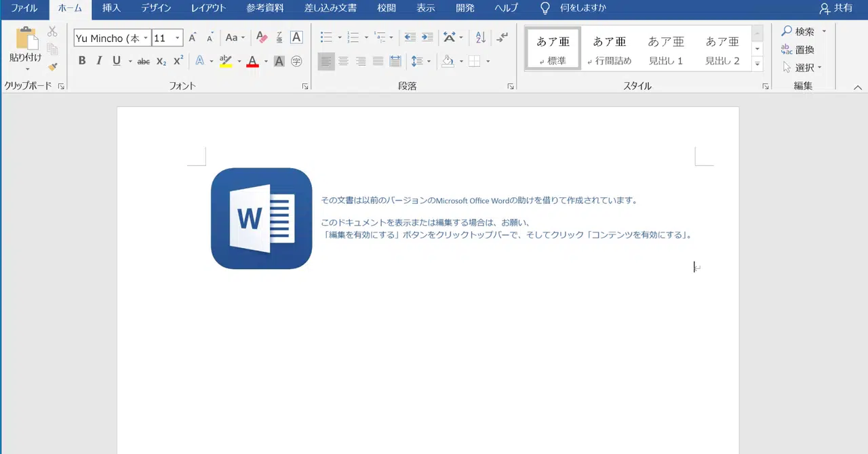Click the highlight color icon
The height and width of the screenshot is (454, 868).
225,61
